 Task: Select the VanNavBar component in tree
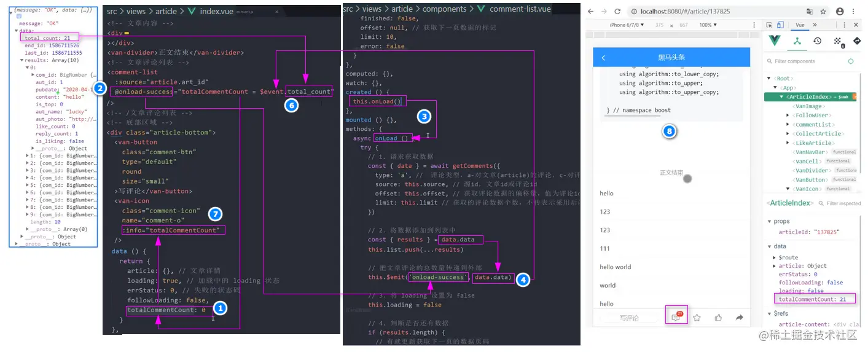tap(810, 152)
